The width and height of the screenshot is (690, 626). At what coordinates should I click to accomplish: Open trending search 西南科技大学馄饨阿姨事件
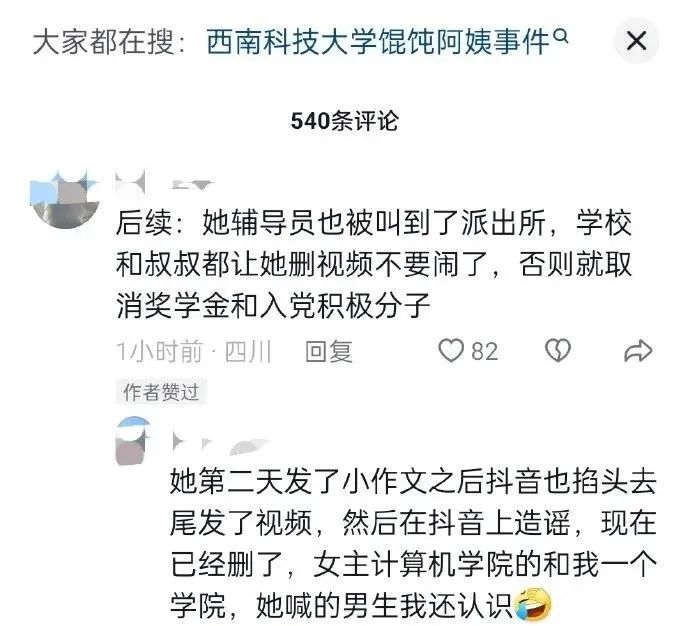point(378,42)
